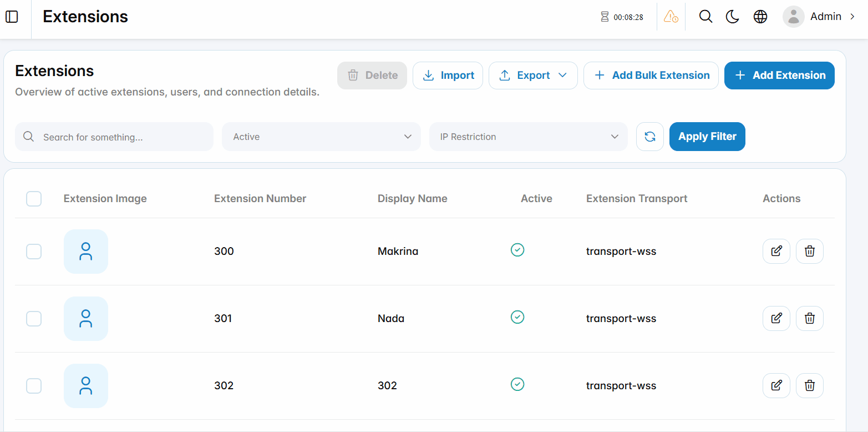Click the refresh filter icon button
868x432 pixels.
pos(650,137)
